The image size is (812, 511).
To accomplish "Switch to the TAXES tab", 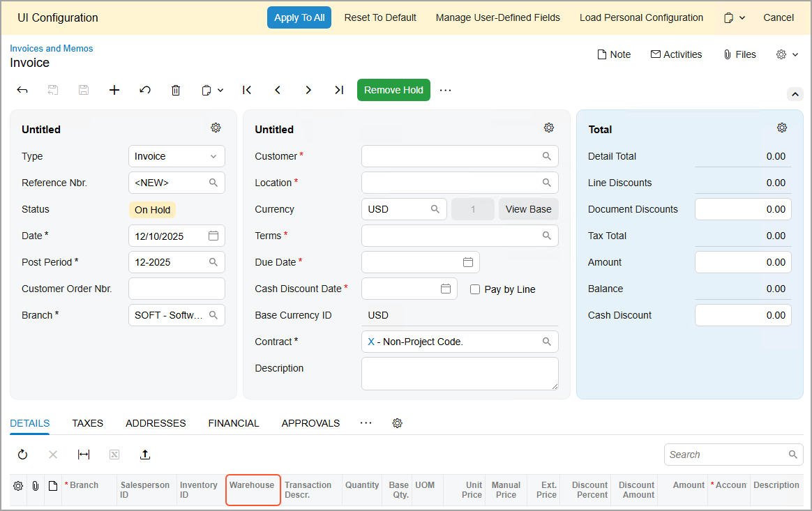I will point(87,423).
